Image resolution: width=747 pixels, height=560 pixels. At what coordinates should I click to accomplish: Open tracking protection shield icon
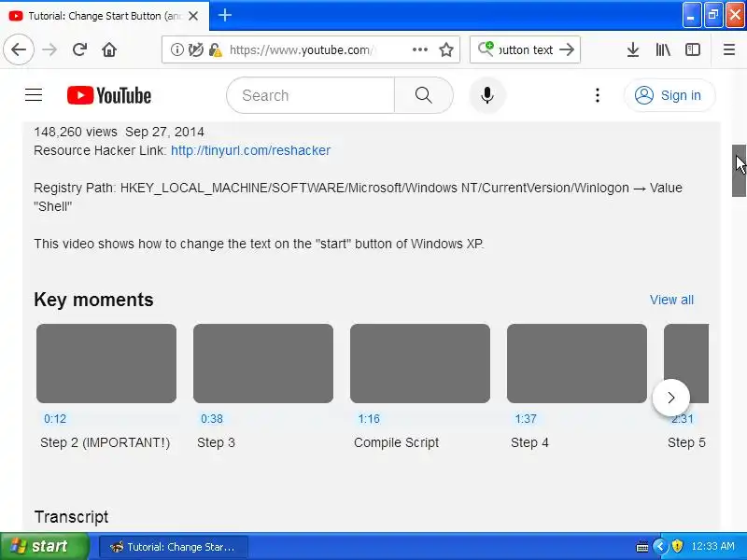(196, 49)
